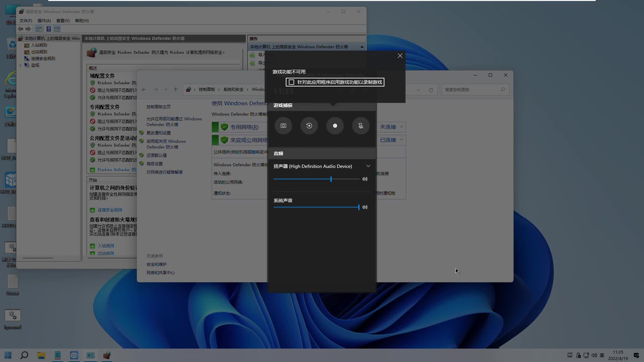Image resolution: width=644 pixels, height=362 pixels.
Task: Start recording with the round record button
Action: coord(335,126)
